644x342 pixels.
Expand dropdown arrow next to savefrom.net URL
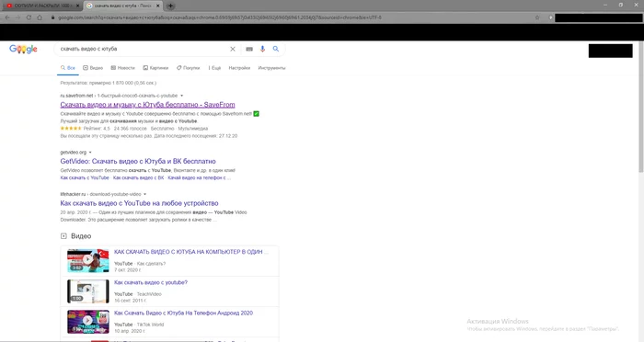click(181, 96)
